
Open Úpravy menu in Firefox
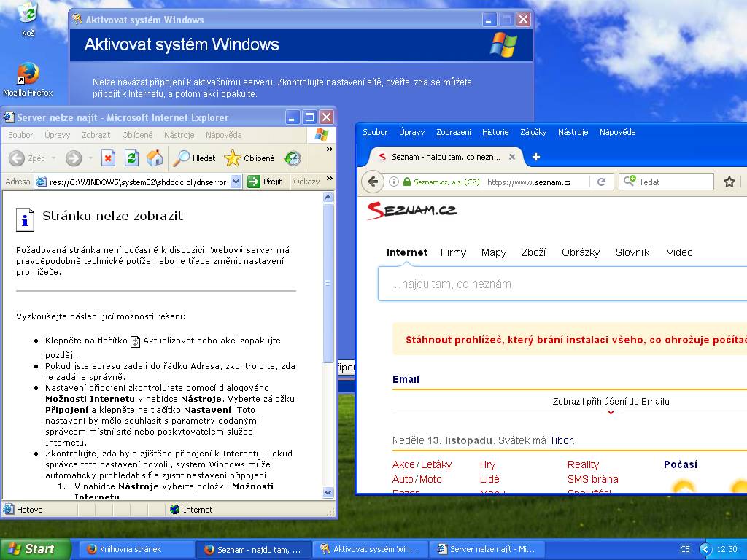[411, 132]
